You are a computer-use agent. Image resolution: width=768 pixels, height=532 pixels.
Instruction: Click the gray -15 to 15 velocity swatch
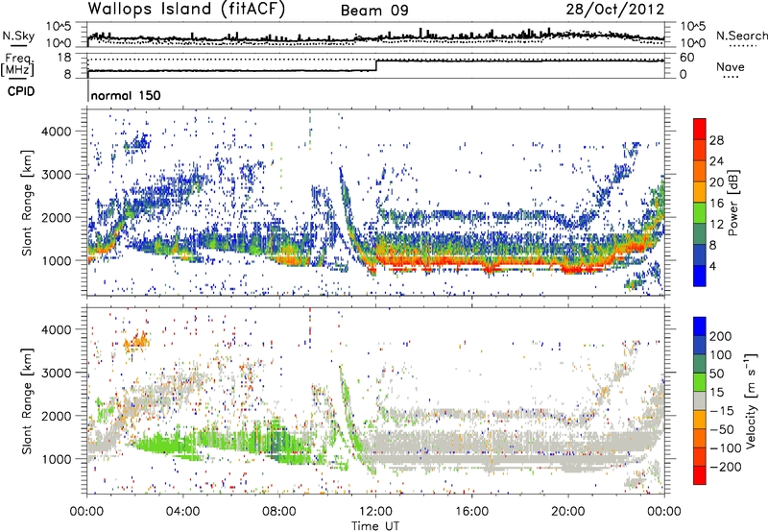click(700, 400)
